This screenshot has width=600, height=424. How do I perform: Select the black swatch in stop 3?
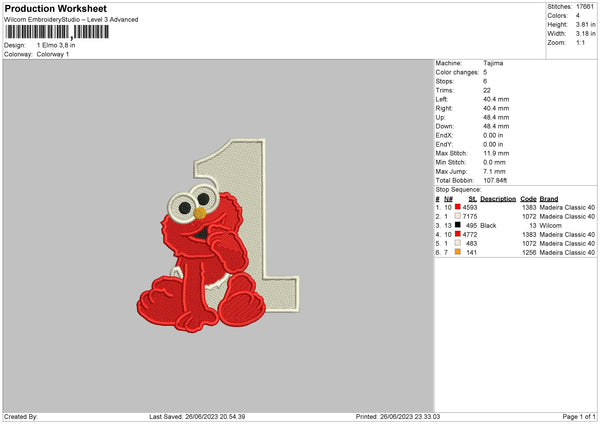point(458,225)
